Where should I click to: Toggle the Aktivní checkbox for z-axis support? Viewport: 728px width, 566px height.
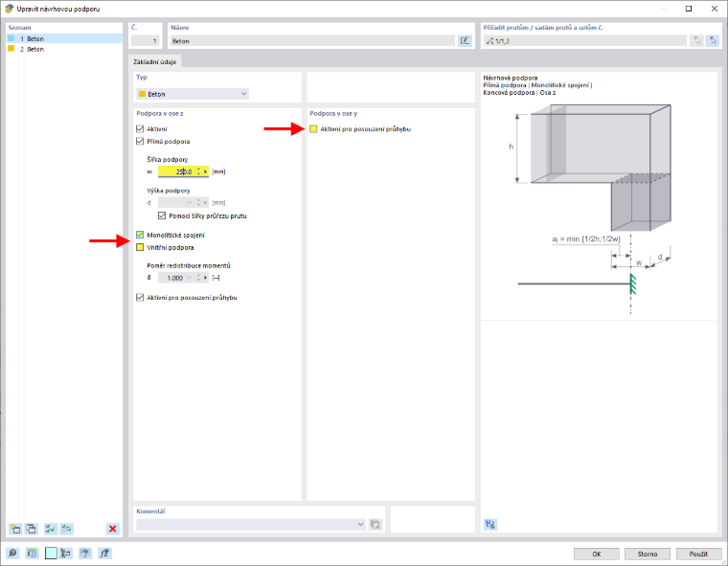pyautogui.click(x=140, y=128)
